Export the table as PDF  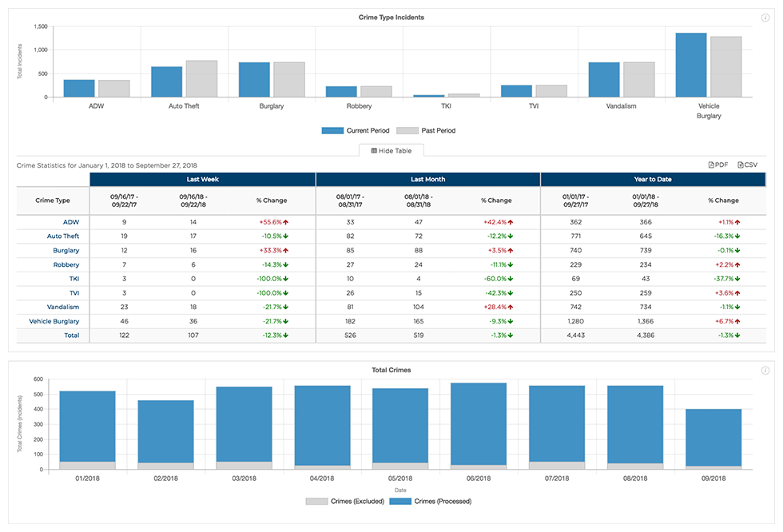point(718,165)
